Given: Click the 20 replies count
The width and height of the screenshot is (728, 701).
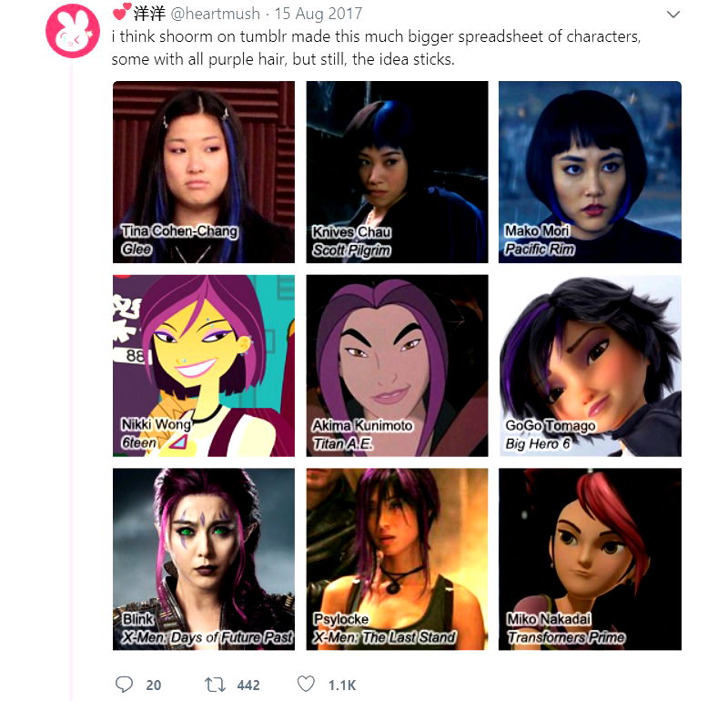Looking at the screenshot, I should tap(154, 686).
